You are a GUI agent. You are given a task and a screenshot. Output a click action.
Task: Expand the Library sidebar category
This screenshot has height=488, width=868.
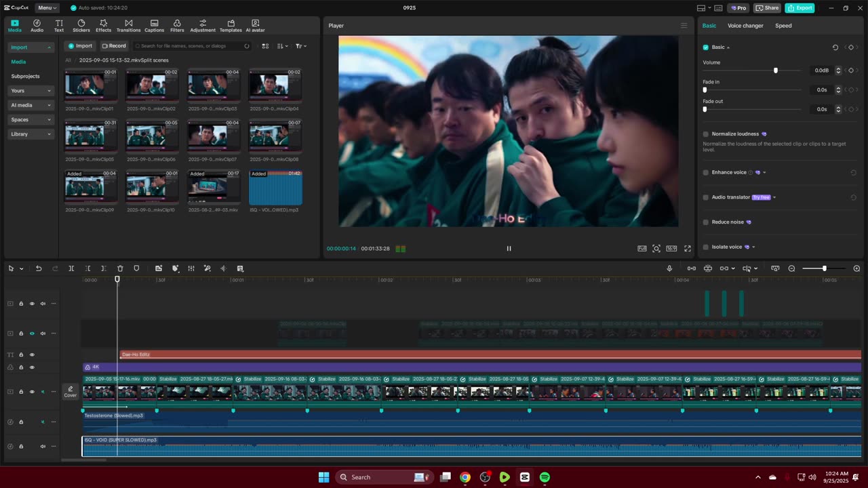click(x=31, y=134)
